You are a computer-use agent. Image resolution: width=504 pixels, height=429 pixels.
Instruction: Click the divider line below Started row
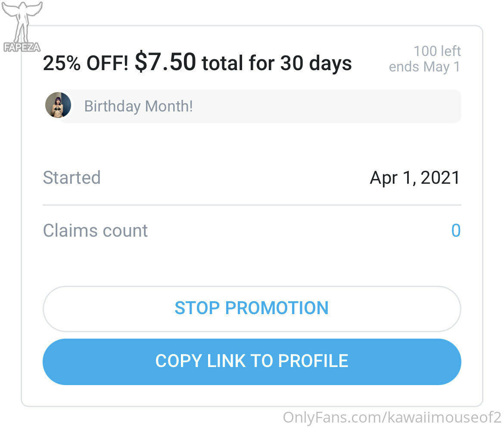(252, 205)
